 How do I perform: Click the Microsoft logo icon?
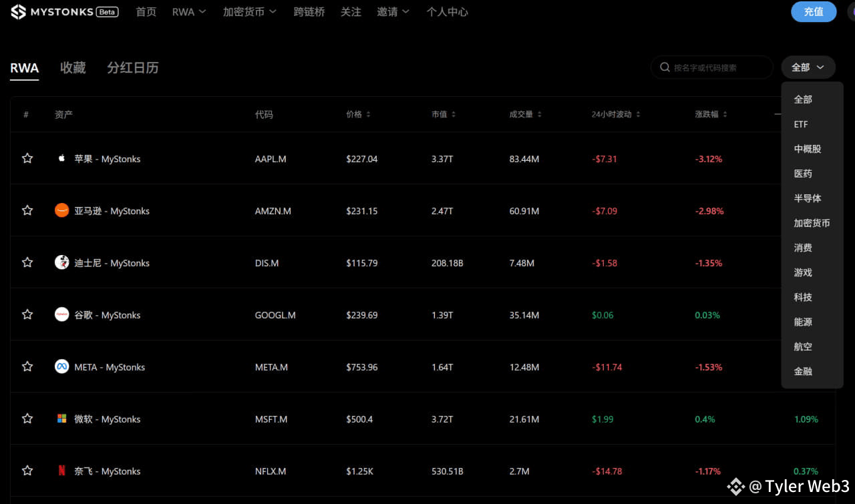tap(61, 419)
